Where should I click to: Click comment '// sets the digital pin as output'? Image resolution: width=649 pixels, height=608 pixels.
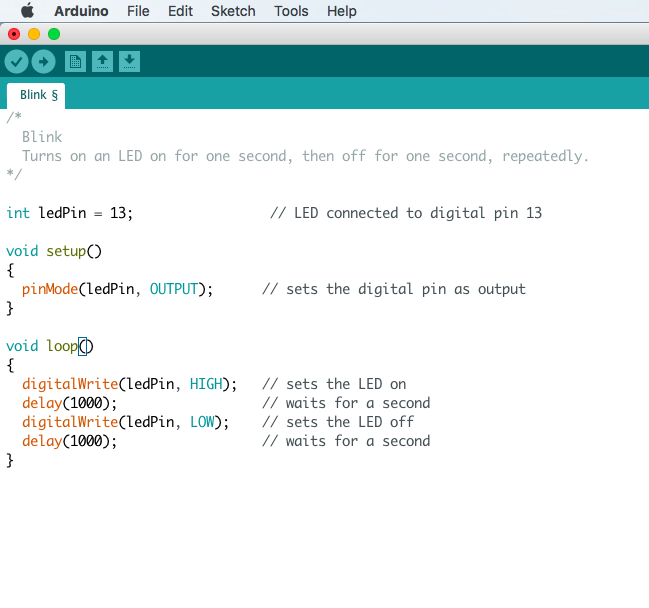[394, 289]
